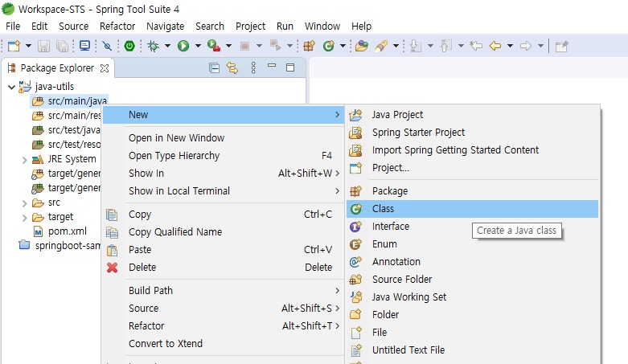The image size is (628, 364).
Task: Click the Run Last Tool icon
Action: [x=214, y=46]
